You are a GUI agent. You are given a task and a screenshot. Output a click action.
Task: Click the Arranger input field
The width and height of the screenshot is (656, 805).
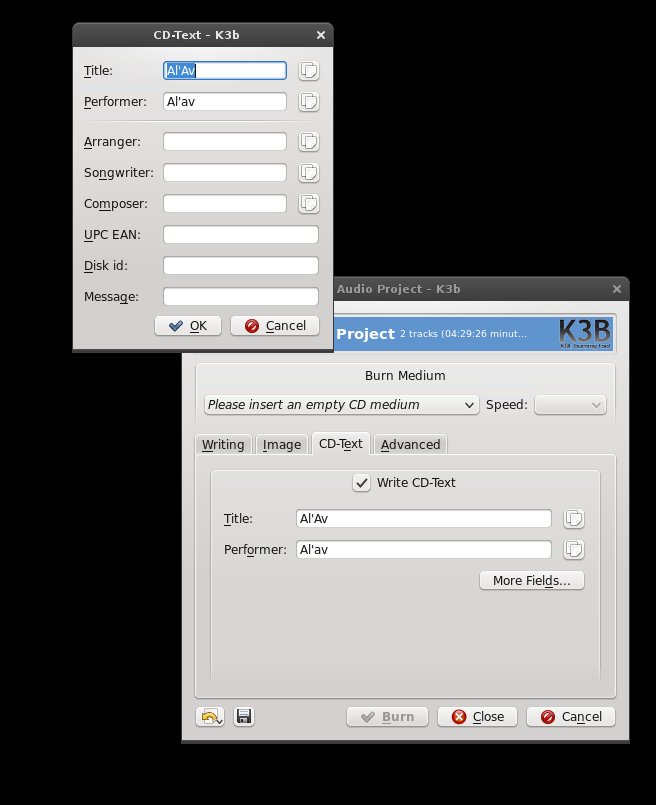click(225, 142)
